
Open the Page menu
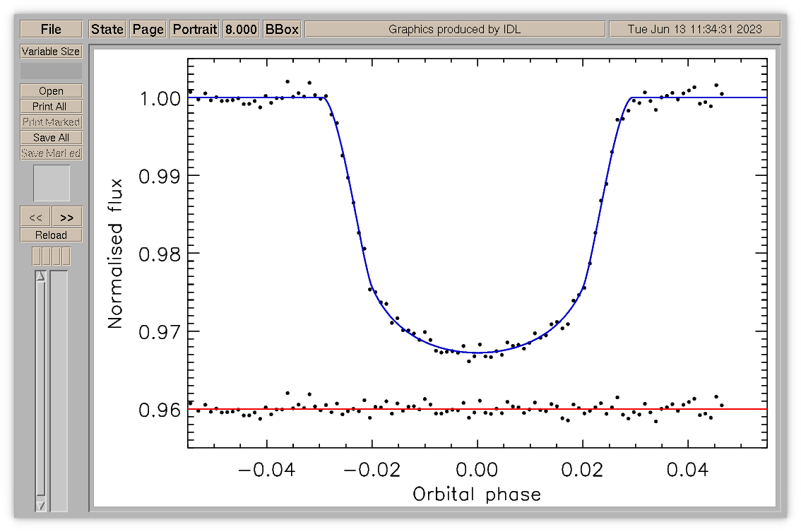(x=148, y=29)
